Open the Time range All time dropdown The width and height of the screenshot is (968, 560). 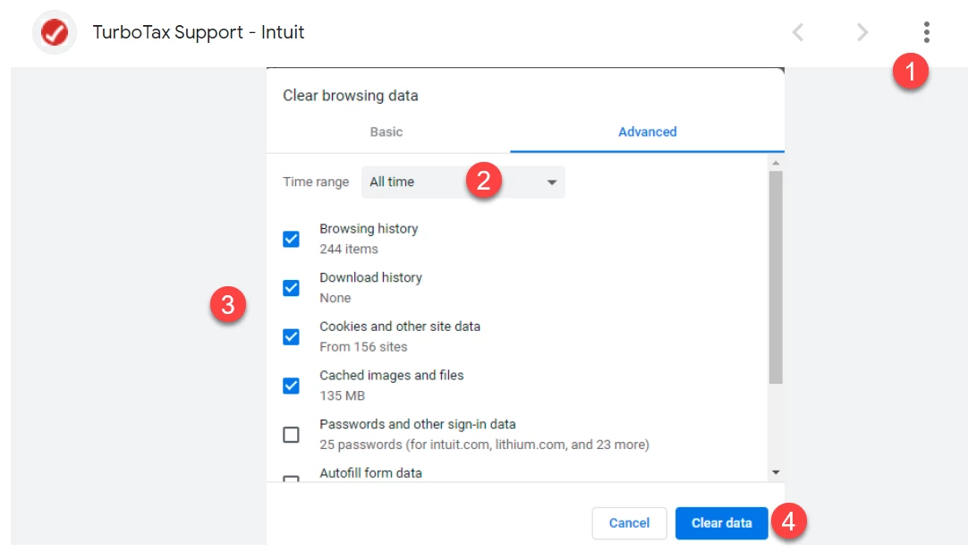pos(463,182)
